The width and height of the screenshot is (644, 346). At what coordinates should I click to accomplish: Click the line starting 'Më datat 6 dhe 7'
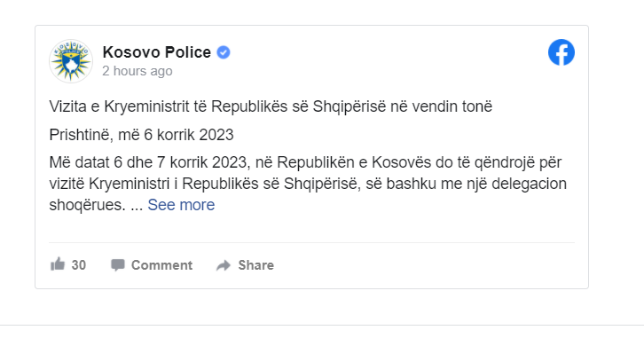[x=305, y=162]
